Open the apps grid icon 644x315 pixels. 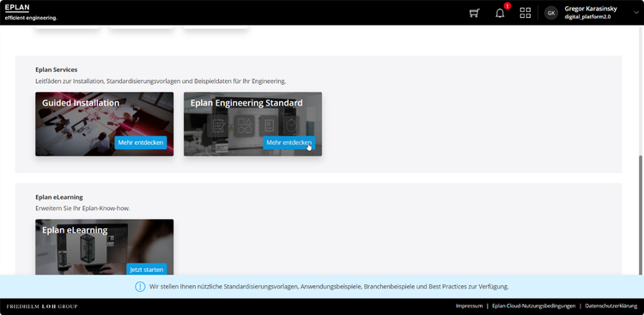526,13
